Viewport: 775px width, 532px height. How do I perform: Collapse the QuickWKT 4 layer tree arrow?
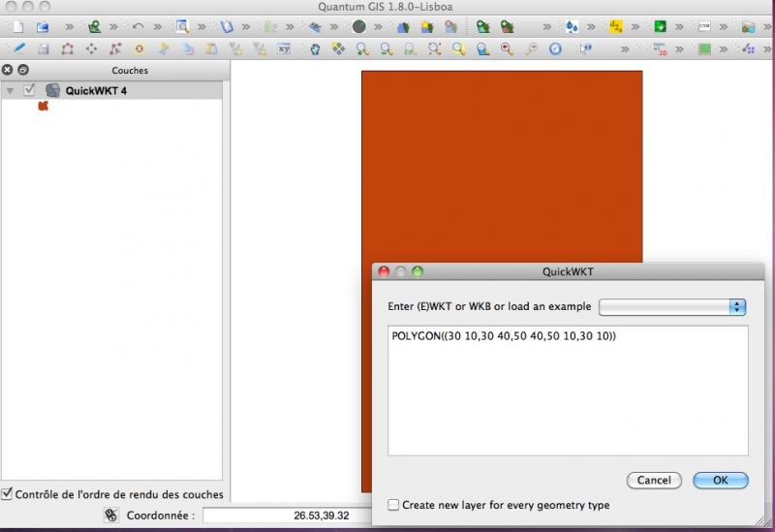(11, 90)
